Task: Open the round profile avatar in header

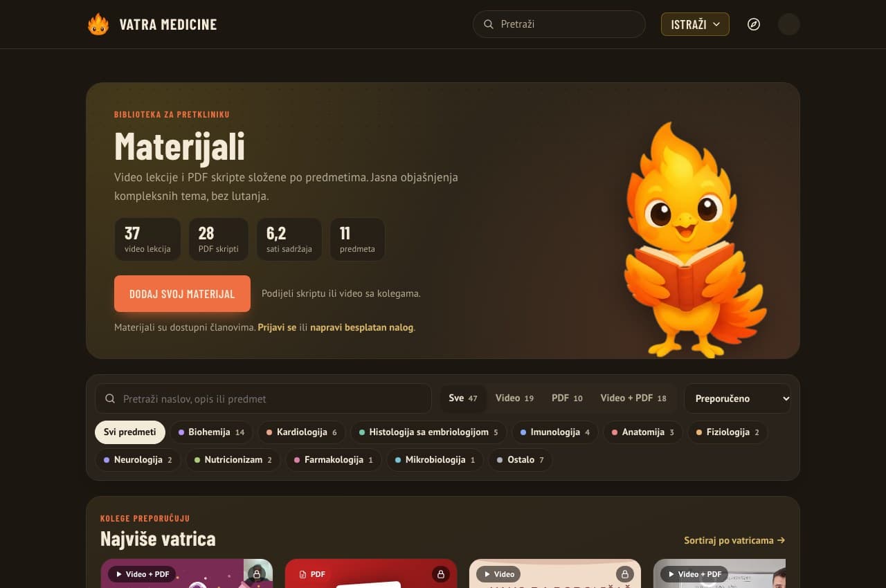Action: (x=789, y=24)
